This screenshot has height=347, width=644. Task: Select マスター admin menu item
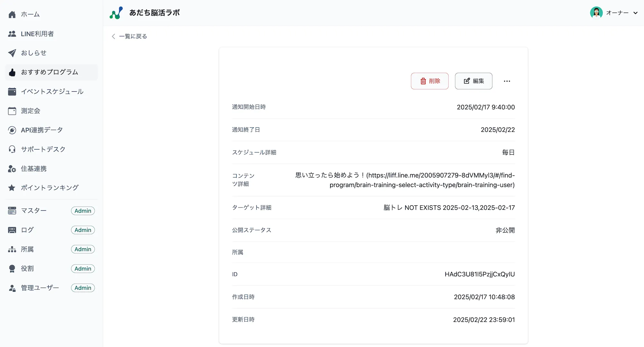coord(34,211)
